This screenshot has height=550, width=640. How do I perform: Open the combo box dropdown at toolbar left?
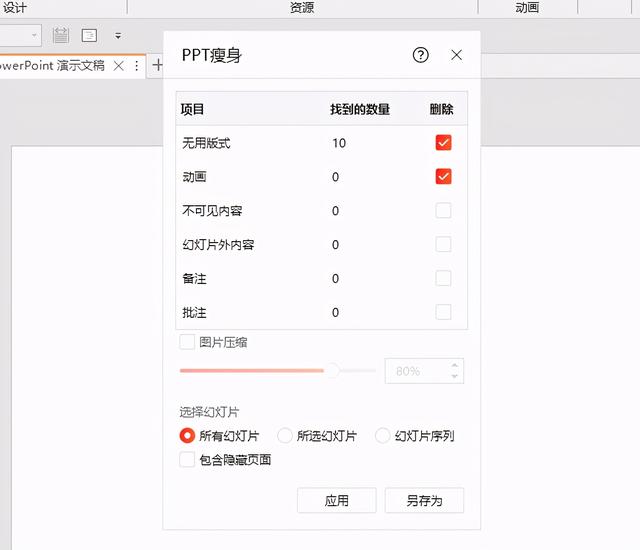click(x=35, y=35)
